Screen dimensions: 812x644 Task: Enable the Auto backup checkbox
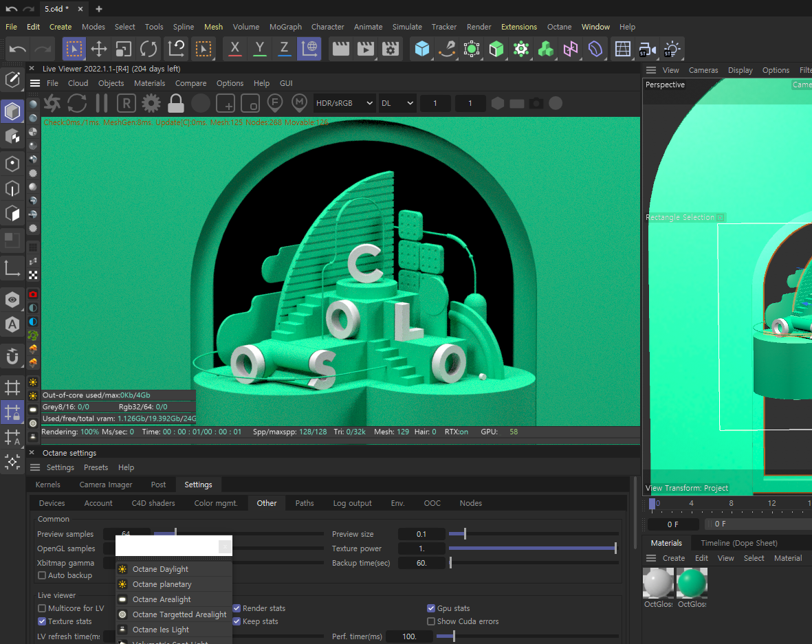pyautogui.click(x=42, y=575)
